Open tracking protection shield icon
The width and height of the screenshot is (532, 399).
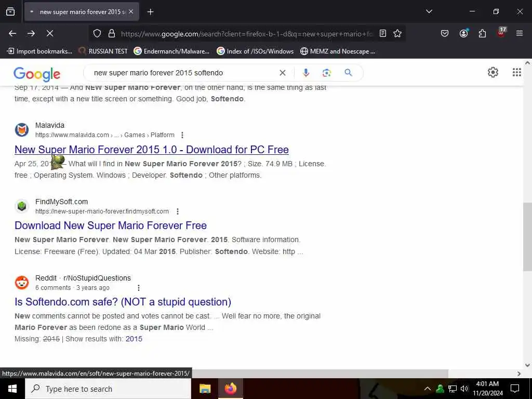(97, 33)
